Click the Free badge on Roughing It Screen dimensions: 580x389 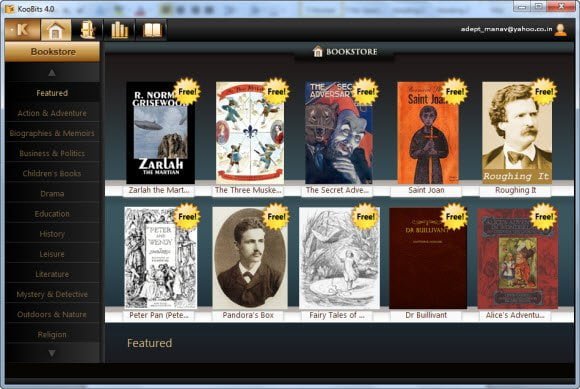544,92
